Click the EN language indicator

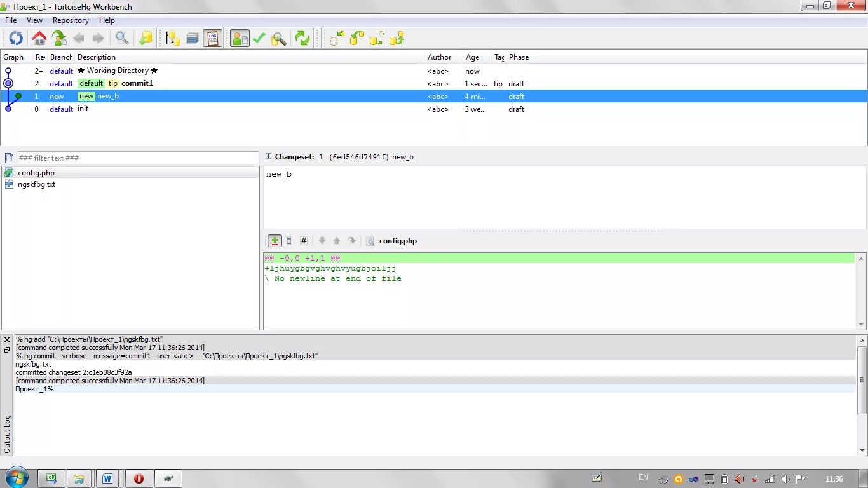coord(643,477)
